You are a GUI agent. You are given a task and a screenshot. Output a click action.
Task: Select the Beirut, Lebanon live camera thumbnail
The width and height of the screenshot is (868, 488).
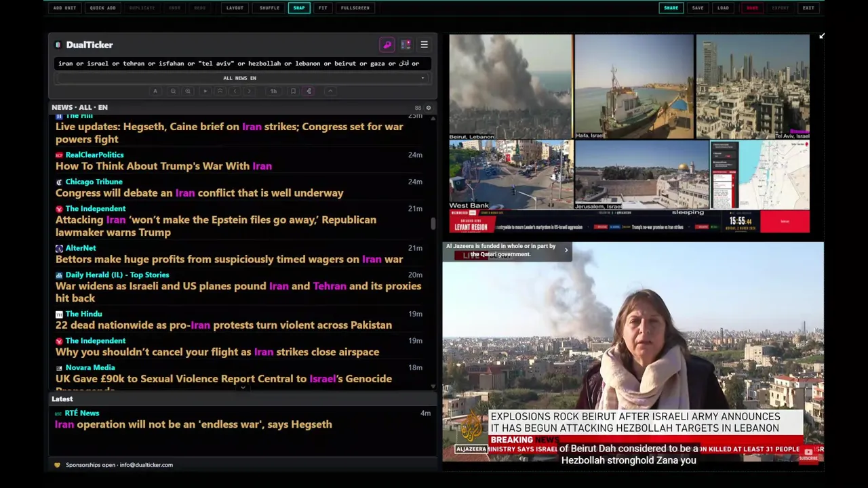click(510, 87)
